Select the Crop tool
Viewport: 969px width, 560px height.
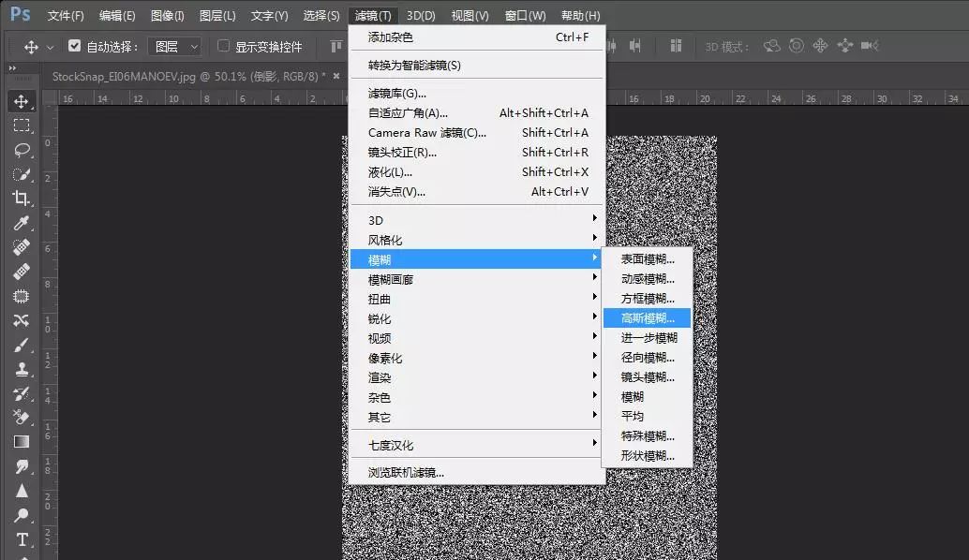[x=22, y=199]
